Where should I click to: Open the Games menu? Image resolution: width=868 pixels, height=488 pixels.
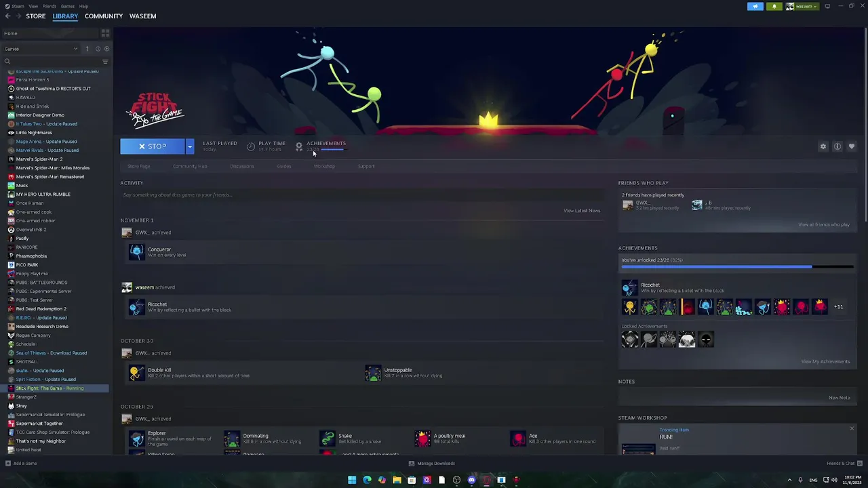coord(68,6)
